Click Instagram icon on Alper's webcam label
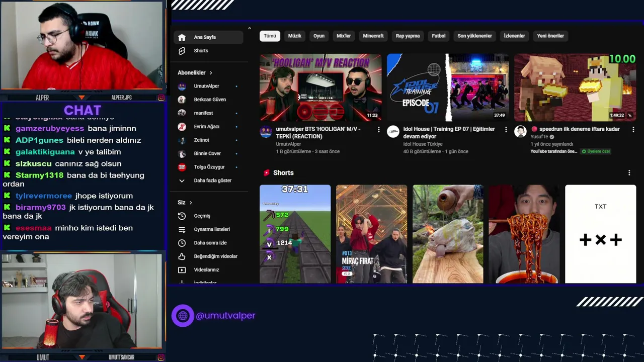644x362 pixels. [x=161, y=98]
